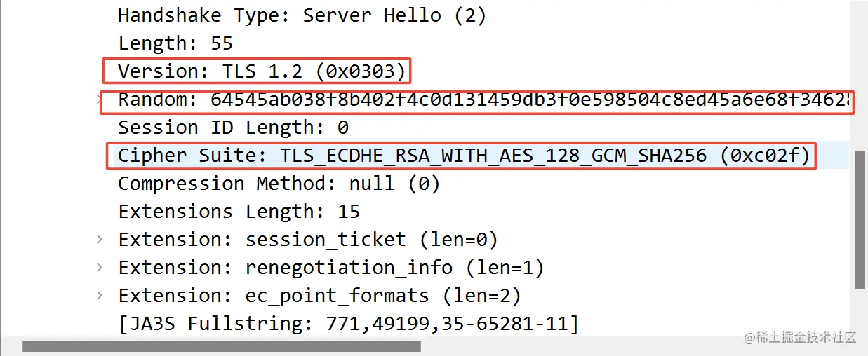Expand the ec_point_formats extension chevron
The image size is (868, 356).
coord(100,296)
